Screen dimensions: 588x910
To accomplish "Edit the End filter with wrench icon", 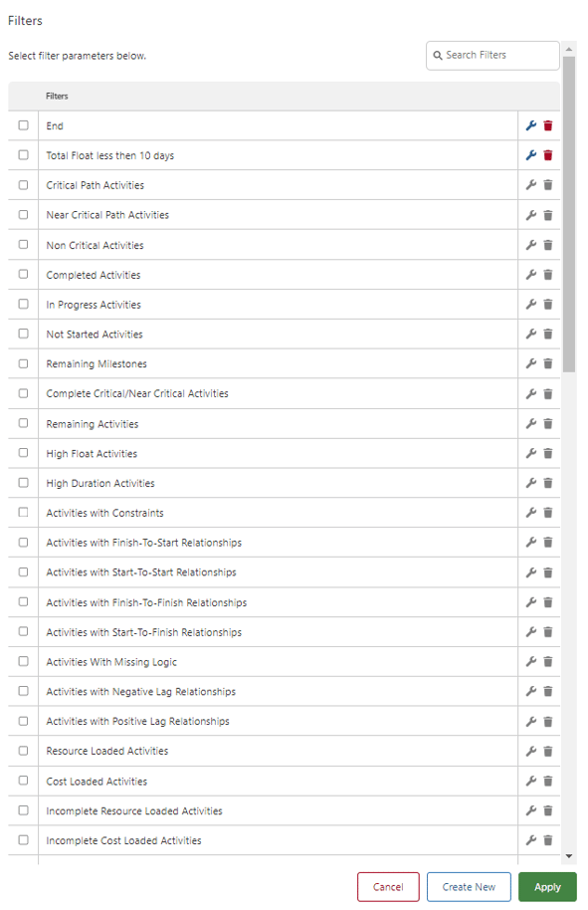I will pos(530,125).
